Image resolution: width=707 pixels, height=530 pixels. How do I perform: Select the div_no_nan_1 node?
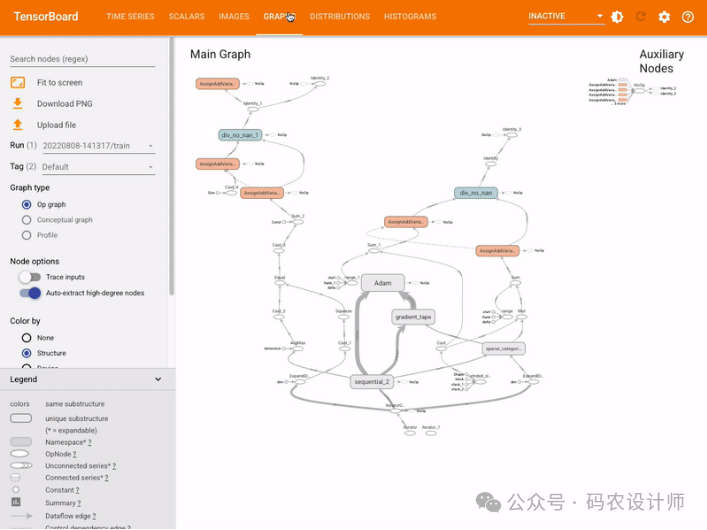240,135
